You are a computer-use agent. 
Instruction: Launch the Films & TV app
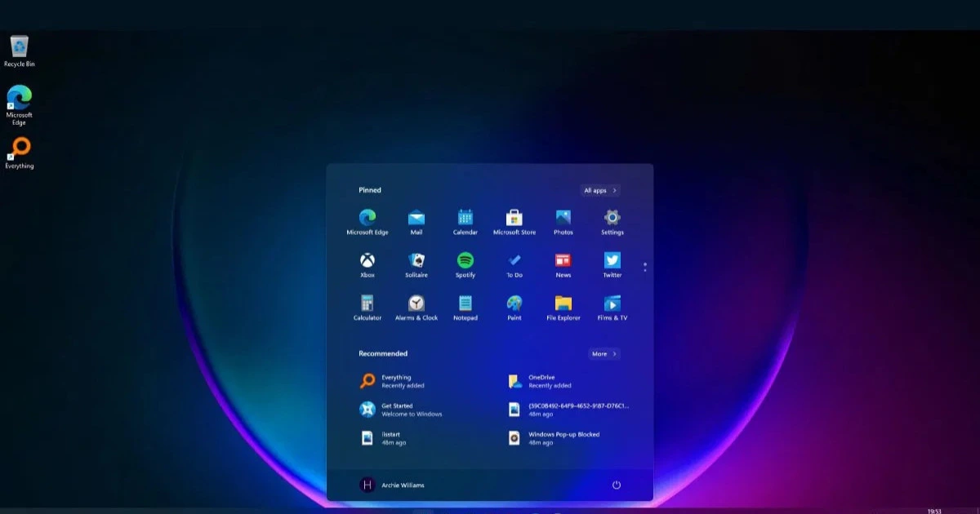[612, 308]
